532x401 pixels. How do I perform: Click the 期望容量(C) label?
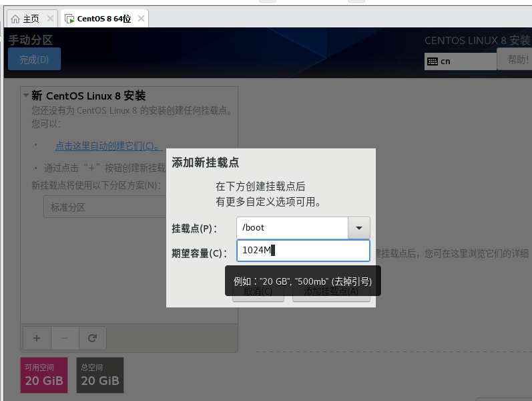200,253
